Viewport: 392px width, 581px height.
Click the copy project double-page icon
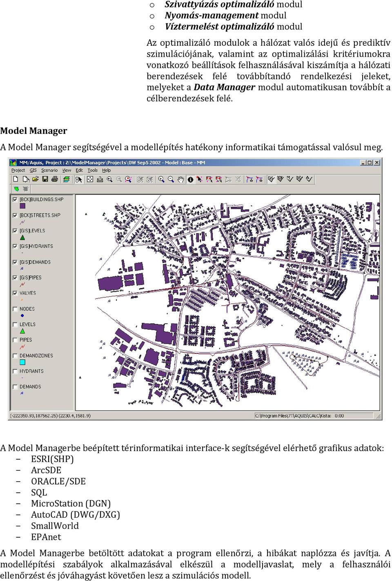(x=26, y=179)
